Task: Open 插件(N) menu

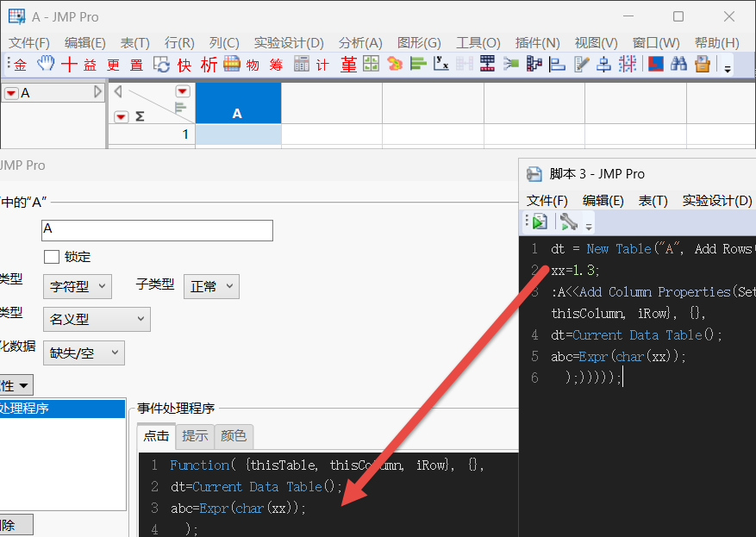Action: coord(537,43)
